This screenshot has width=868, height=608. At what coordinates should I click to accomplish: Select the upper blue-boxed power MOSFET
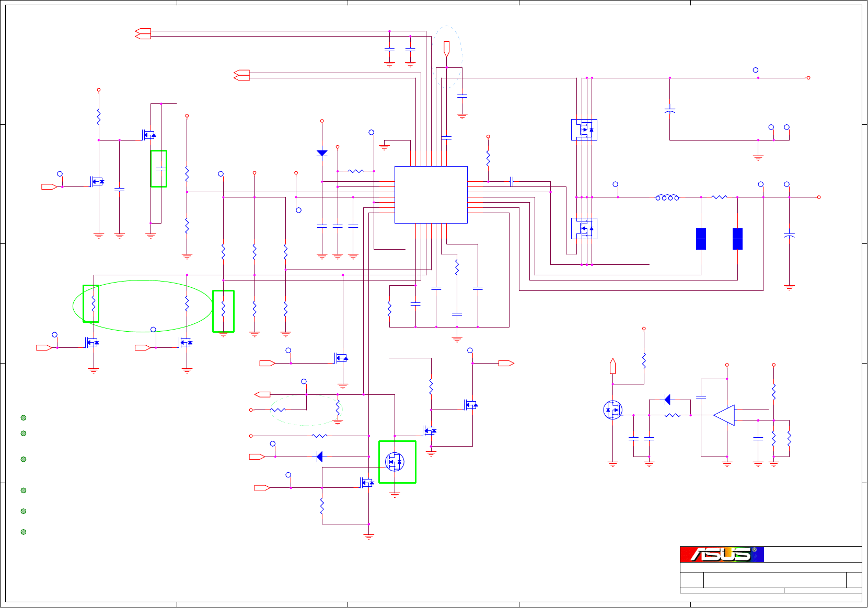[584, 130]
